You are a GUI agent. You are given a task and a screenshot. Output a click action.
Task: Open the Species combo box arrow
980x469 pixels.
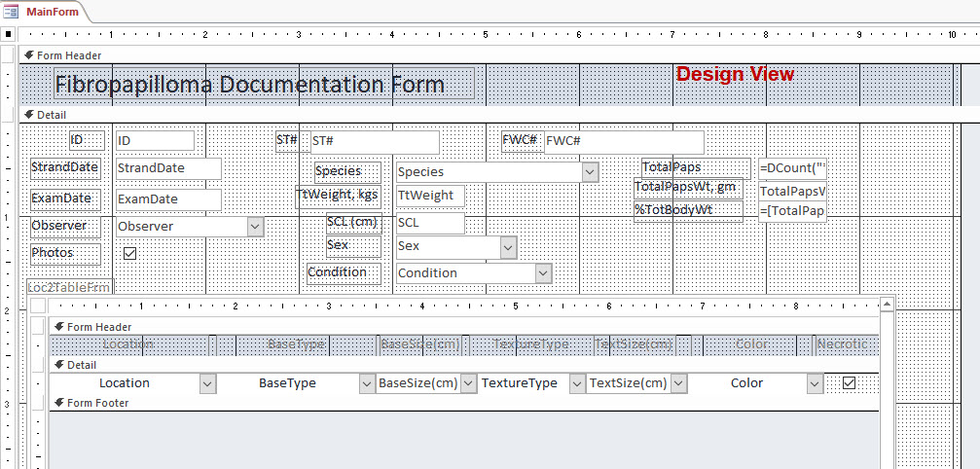[590, 172]
